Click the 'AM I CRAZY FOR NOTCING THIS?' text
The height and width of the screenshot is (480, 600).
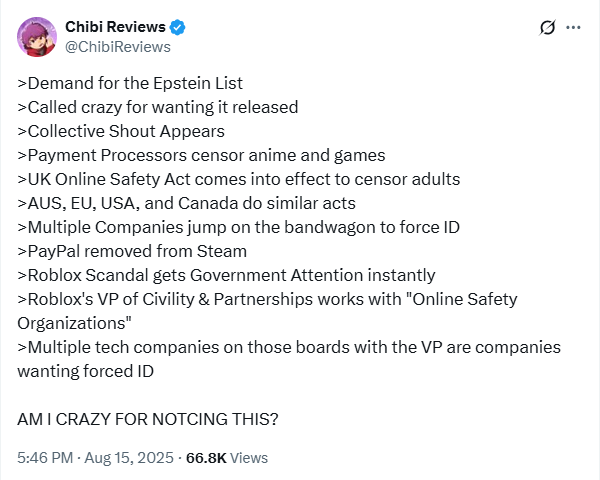click(148, 419)
